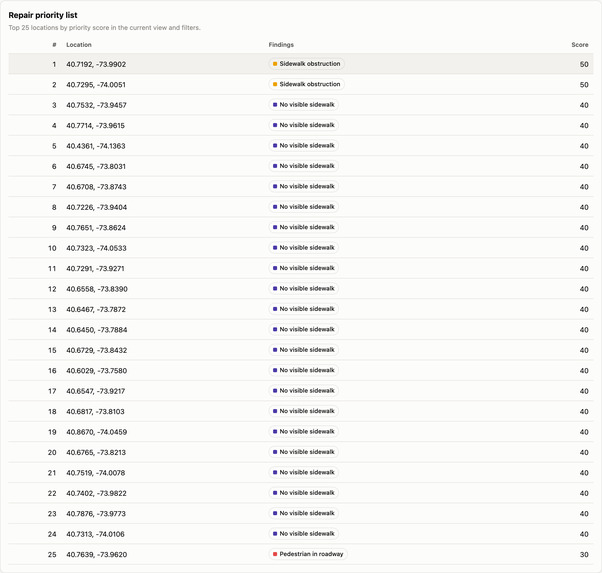Select location 40.8670, -74.0459
The width and height of the screenshot is (602, 573).
[97, 432]
